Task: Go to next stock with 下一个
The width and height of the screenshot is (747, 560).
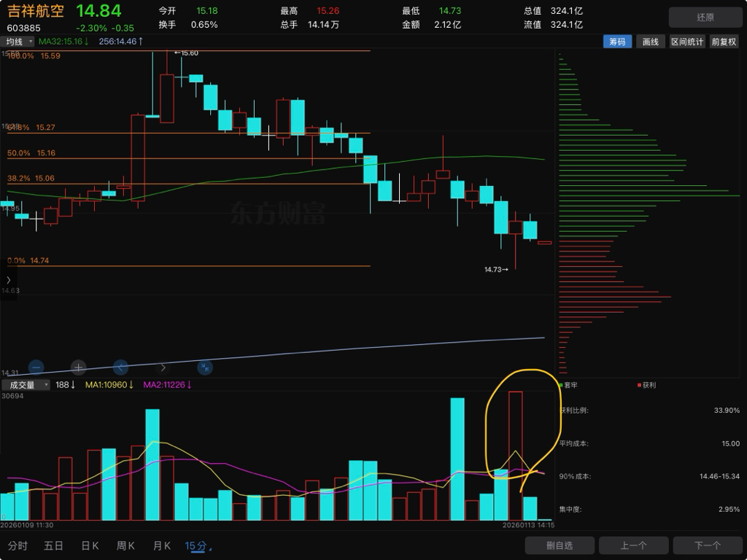Action: pyautogui.click(x=708, y=545)
